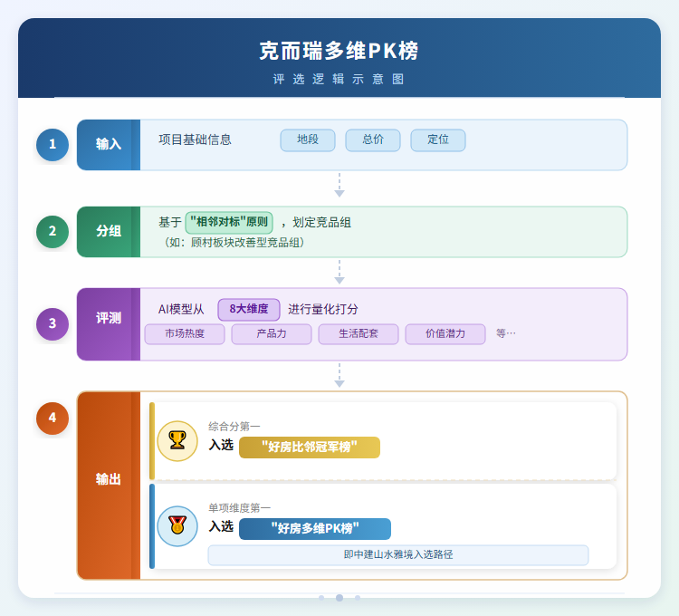Select the 总价 tag
Image resolution: width=679 pixels, height=616 pixels.
coord(373,140)
